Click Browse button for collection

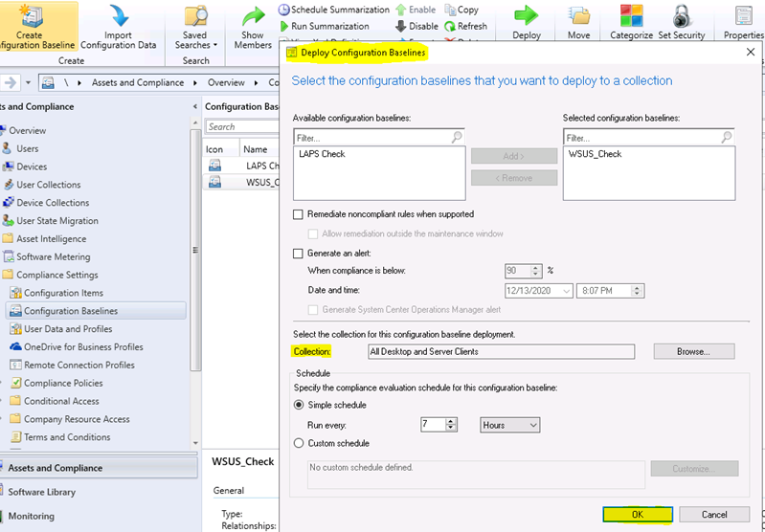coord(694,351)
